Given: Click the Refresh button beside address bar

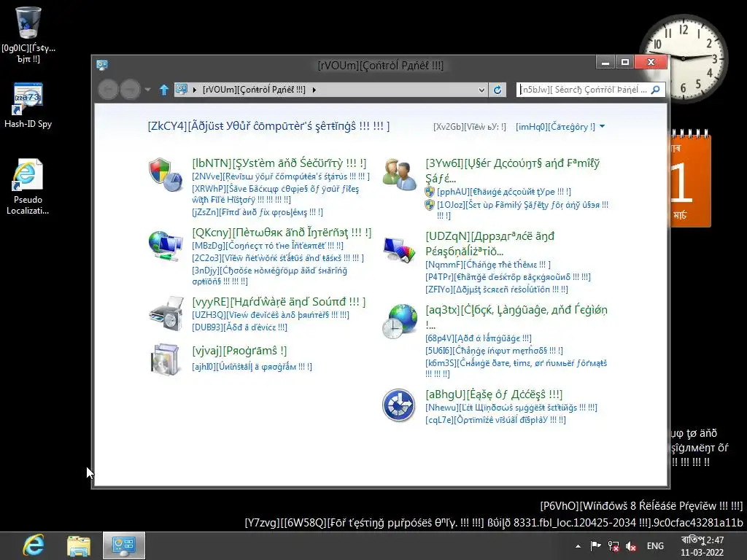Looking at the screenshot, I should 498,90.
